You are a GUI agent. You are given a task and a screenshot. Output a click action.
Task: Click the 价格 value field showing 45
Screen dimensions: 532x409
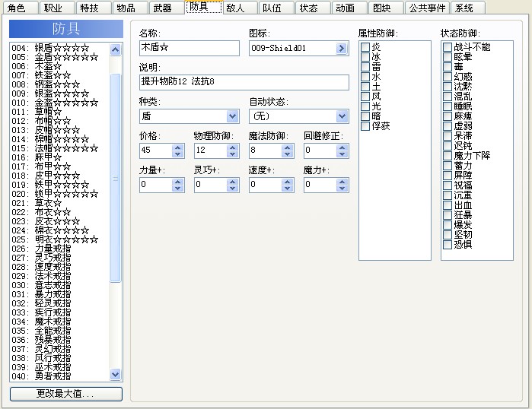click(156, 151)
